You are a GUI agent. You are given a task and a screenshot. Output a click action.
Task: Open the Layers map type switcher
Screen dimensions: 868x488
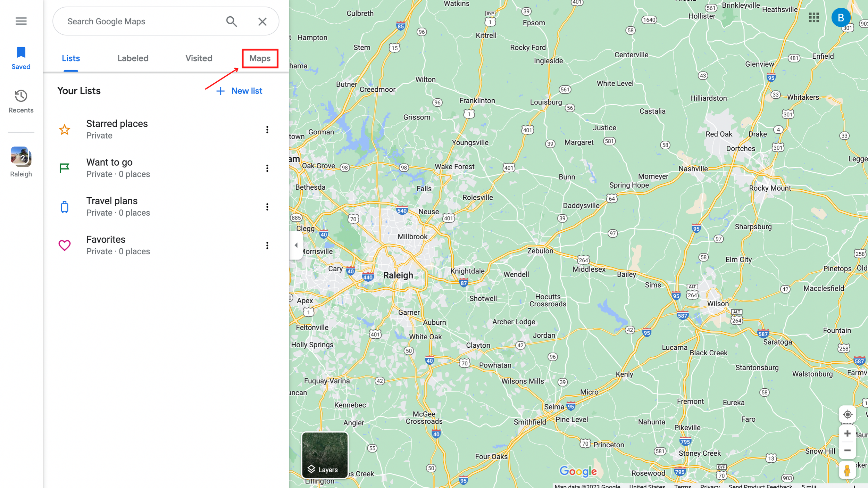click(x=325, y=455)
